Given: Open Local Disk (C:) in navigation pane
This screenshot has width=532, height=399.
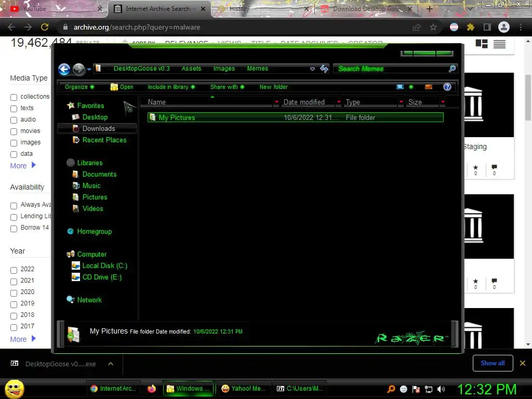Looking at the screenshot, I should [99, 265].
